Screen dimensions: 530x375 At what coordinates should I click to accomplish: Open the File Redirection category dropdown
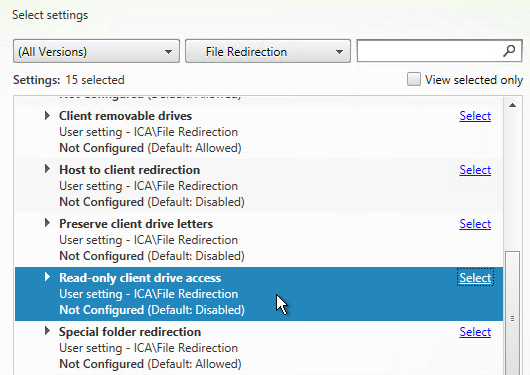(268, 51)
